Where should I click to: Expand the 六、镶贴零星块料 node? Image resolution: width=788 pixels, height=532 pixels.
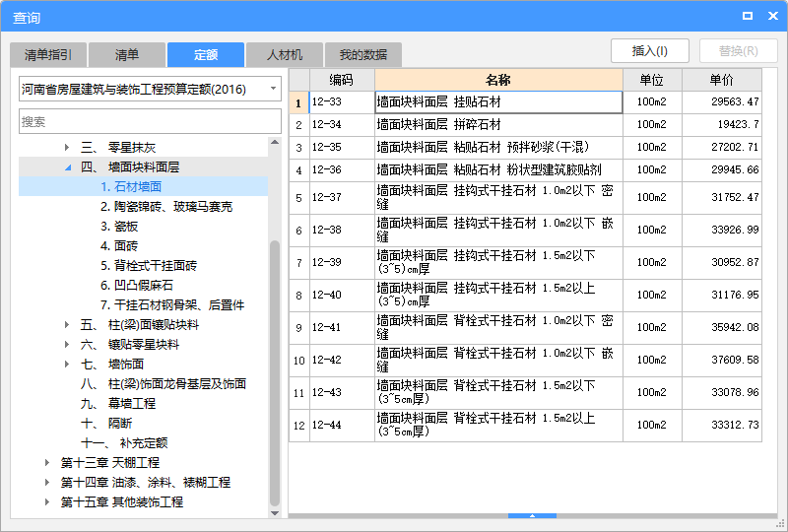(x=67, y=345)
